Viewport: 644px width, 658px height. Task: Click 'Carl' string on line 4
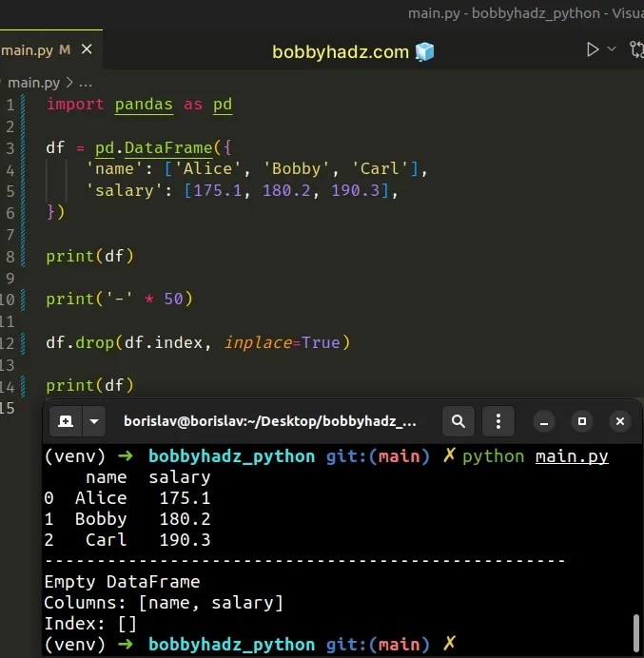click(x=380, y=168)
